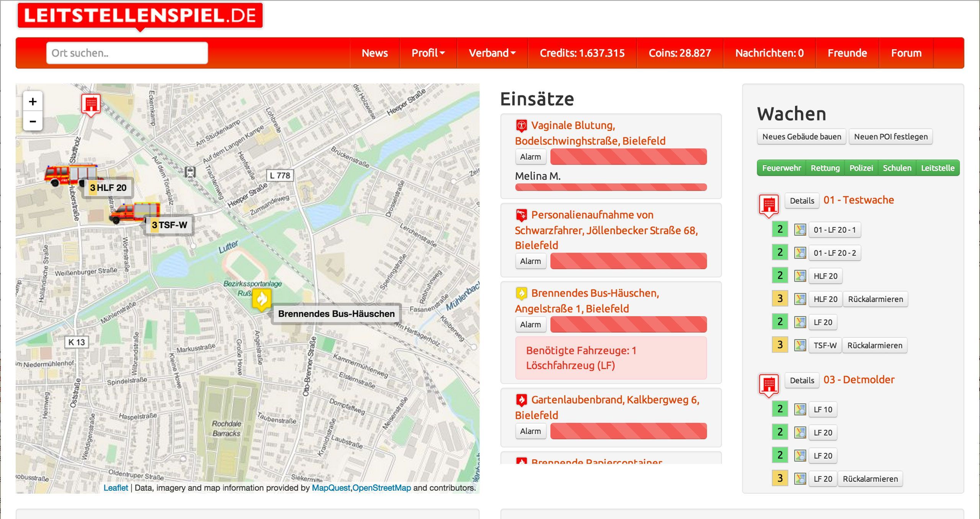Click Neuen POI festlegen button
This screenshot has width=980, height=519.
pos(891,137)
